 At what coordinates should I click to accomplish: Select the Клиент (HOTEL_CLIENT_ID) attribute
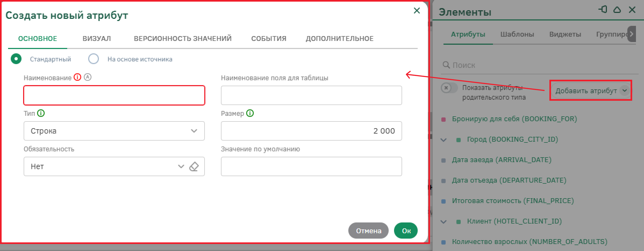point(514,221)
